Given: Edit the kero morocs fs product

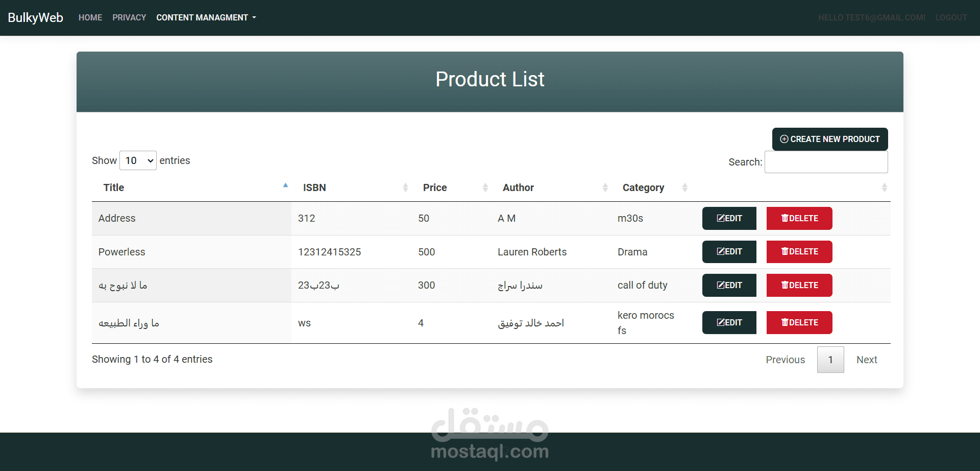Looking at the screenshot, I should pyautogui.click(x=729, y=322).
